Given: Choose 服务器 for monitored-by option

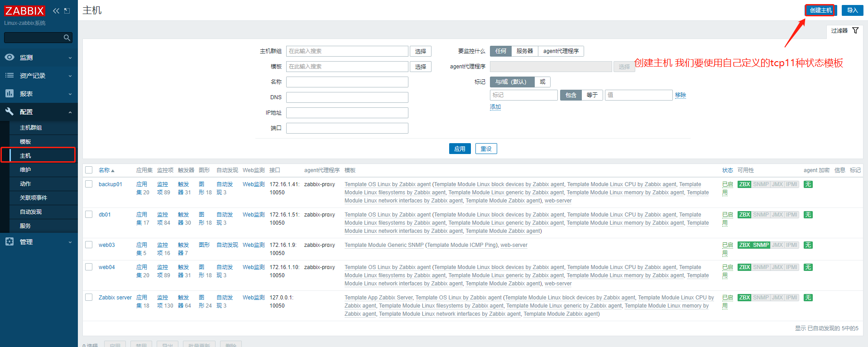Looking at the screenshot, I should (524, 51).
